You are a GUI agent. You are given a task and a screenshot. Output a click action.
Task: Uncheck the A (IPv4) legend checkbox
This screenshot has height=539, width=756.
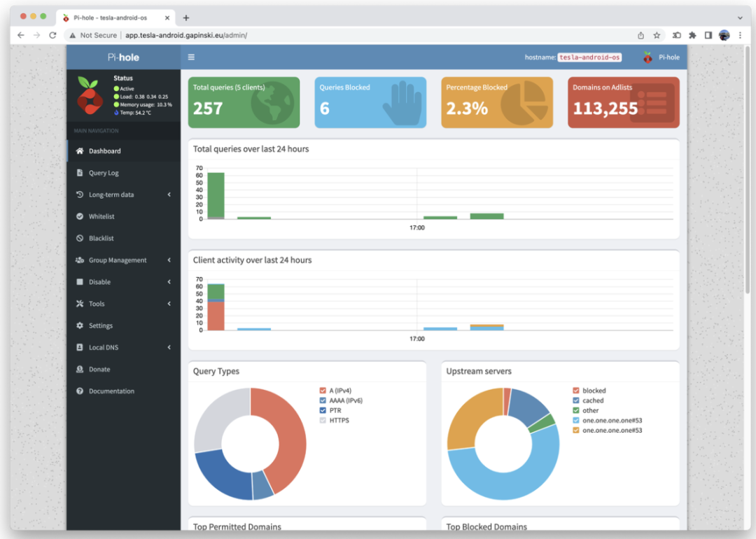coord(323,391)
